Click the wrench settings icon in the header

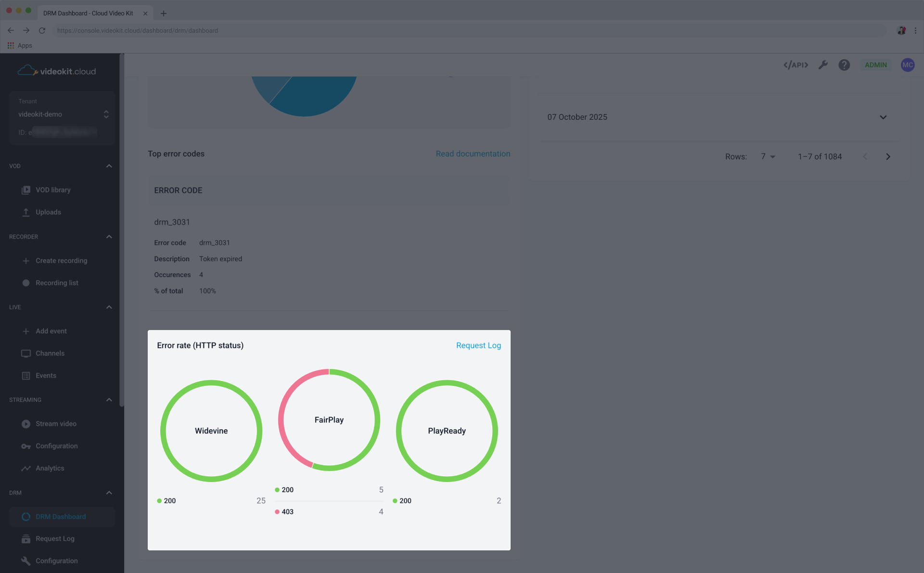[x=823, y=64]
